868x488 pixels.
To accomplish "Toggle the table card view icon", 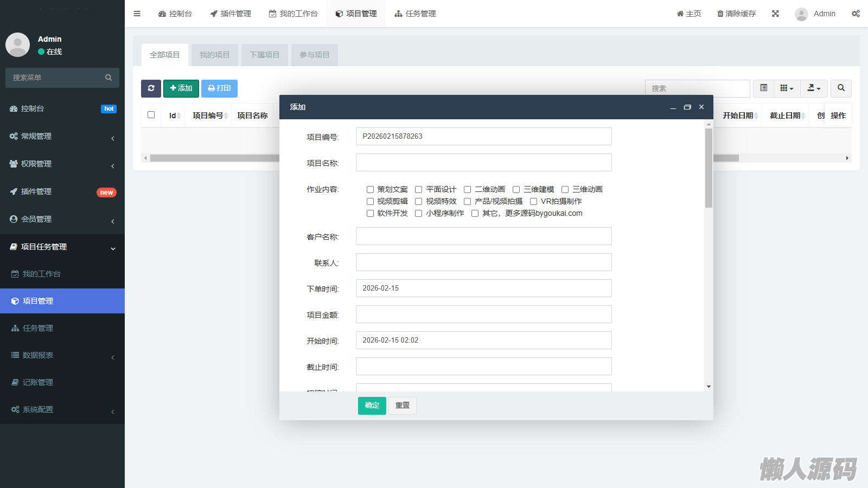I will (763, 88).
